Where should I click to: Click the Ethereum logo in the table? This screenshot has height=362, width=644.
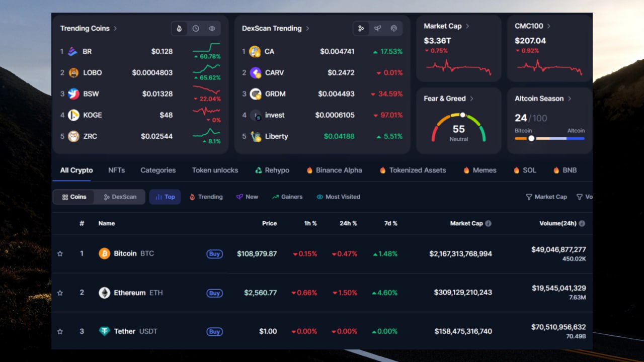coord(104,293)
